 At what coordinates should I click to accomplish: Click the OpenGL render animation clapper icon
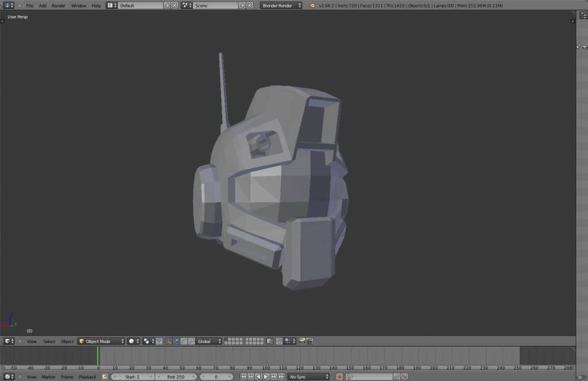click(x=310, y=341)
